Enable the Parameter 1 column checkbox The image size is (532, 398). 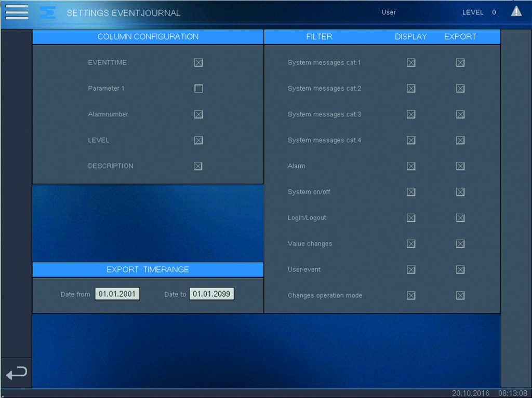tap(198, 89)
